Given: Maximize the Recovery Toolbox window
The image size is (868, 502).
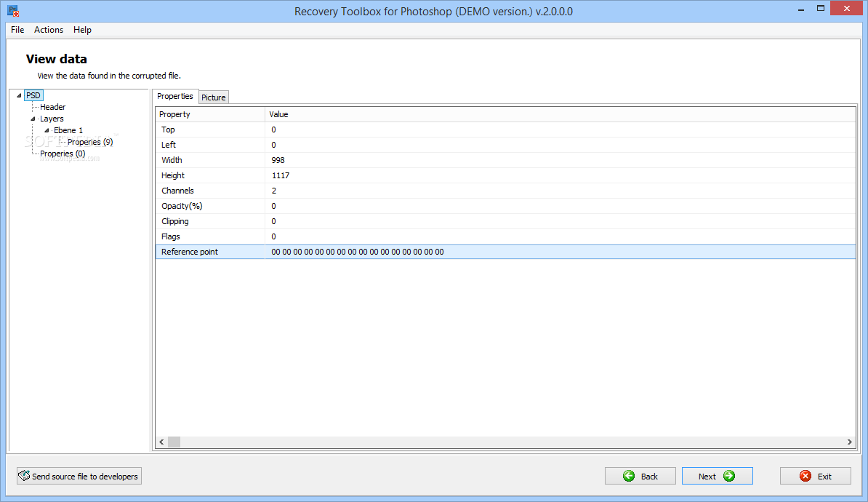Looking at the screenshot, I should [x=821, y=8].
